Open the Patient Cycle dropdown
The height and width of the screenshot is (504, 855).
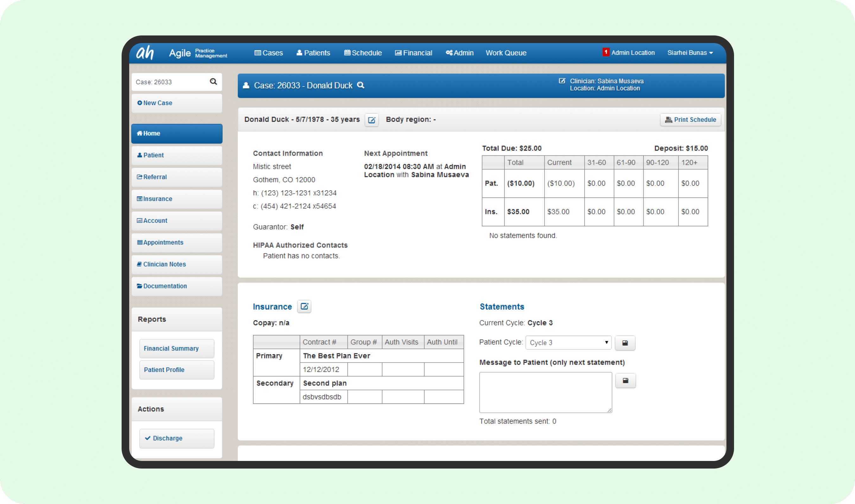[x=568, y=343]
